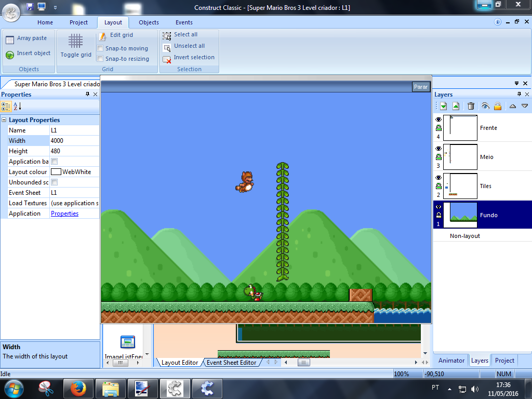Edit the Height value field 480

tap(74, 151)
